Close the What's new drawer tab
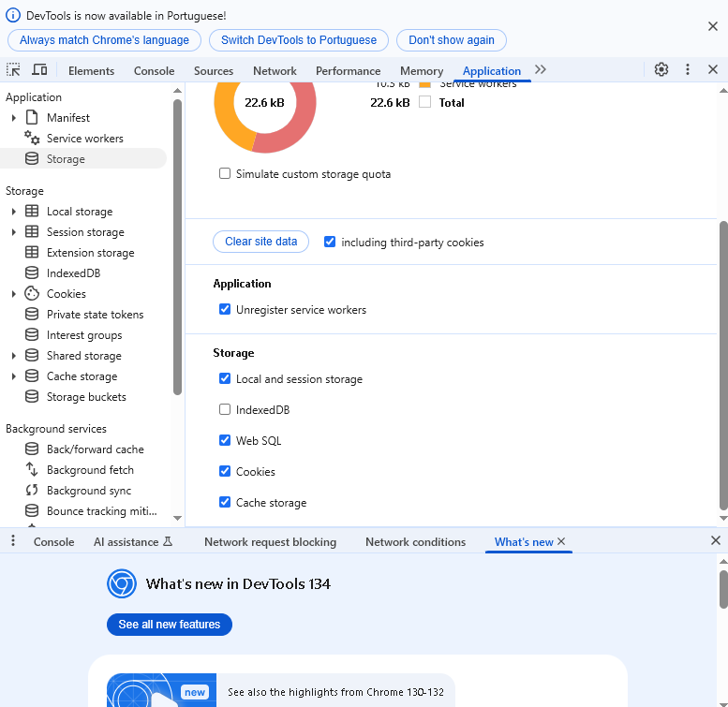This screenshot has height=707, width=728. [x=561, y=541]
